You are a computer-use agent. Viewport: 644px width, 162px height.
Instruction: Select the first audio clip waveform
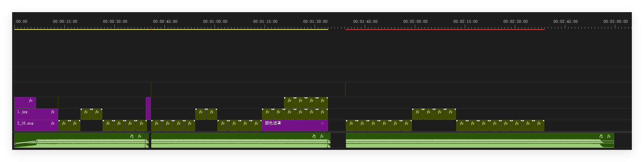coord(79,141)
